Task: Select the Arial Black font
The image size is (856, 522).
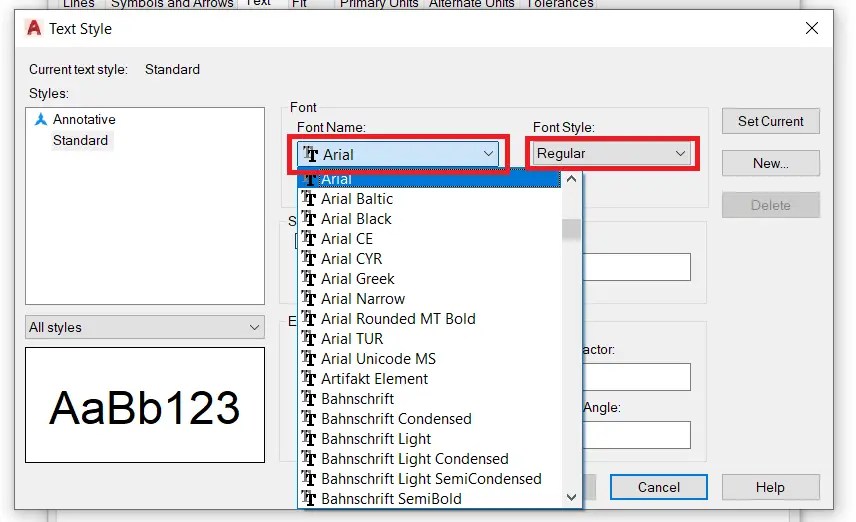Action: coord(429,219)
